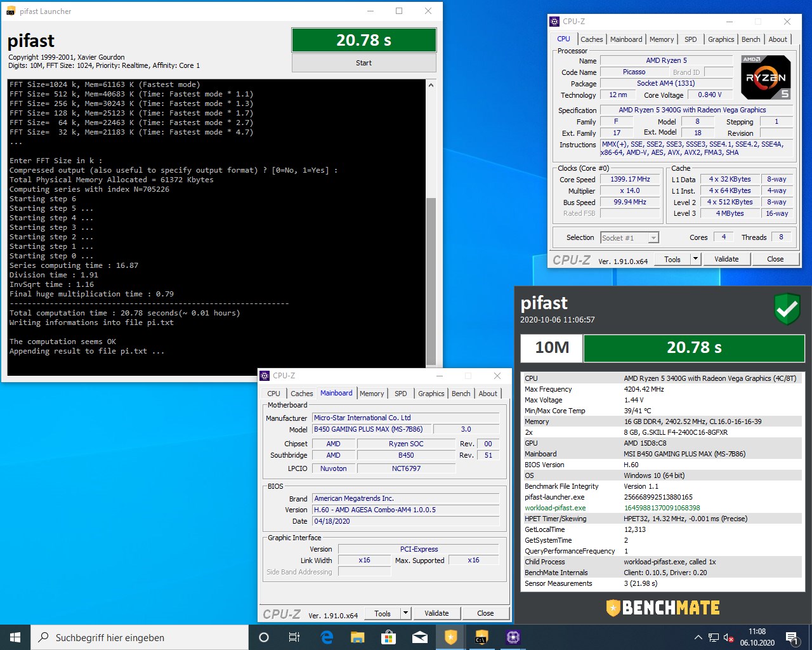Click the Tools button in top CPU-Z window
The image size is (812, 650).
coord(672,259)
